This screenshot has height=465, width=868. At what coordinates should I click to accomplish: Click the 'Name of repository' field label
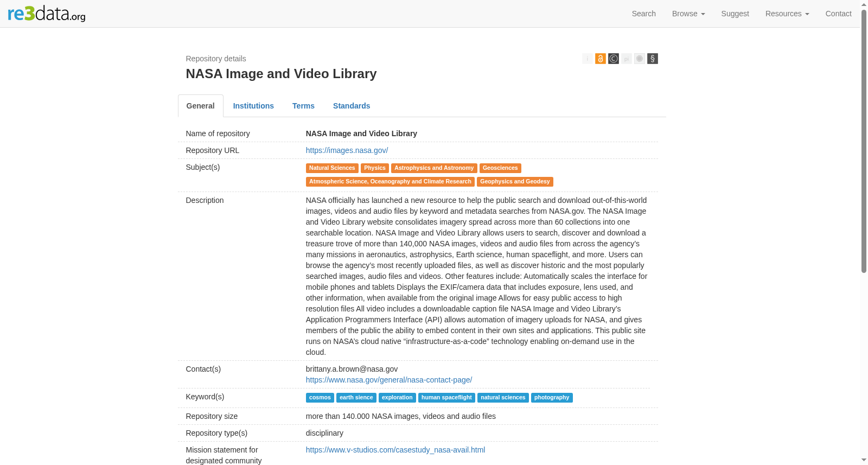coord(218,133)
